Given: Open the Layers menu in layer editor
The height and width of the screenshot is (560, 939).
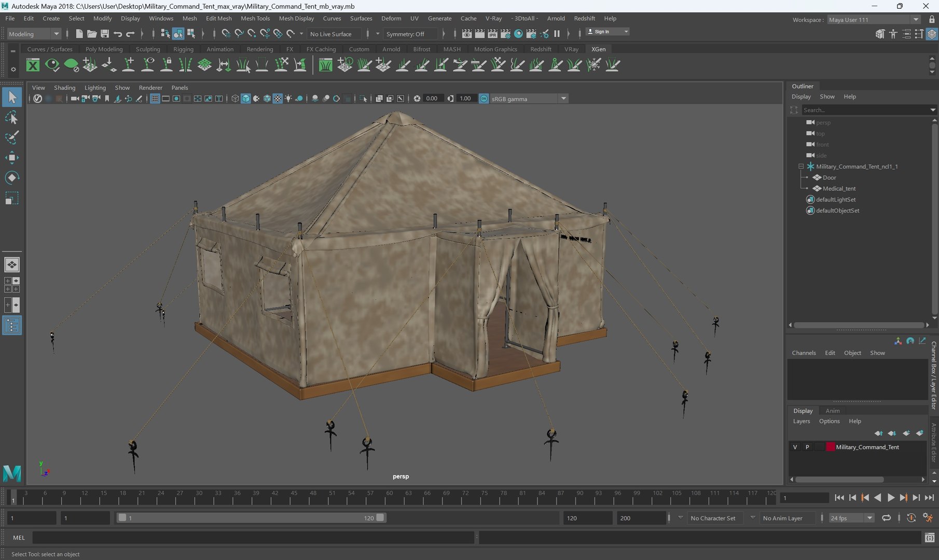Looking at the screenshot, I should pyautogui.click(x=801, y=421).
